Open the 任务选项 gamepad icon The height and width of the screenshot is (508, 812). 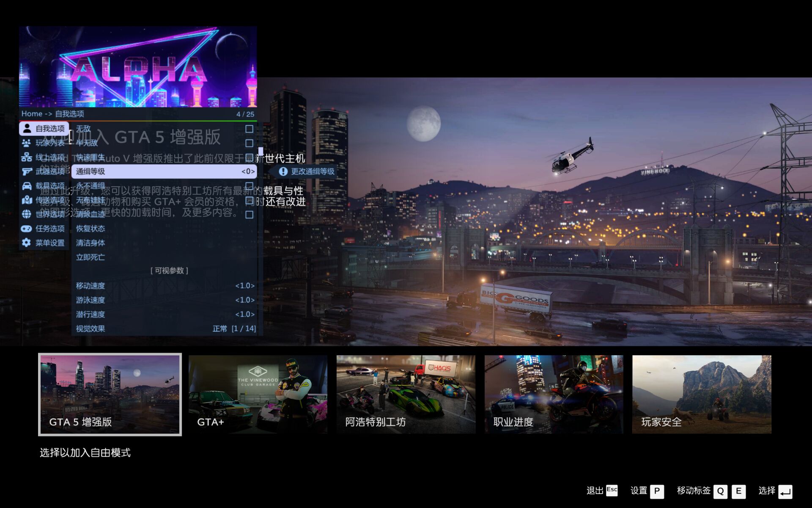26,229
